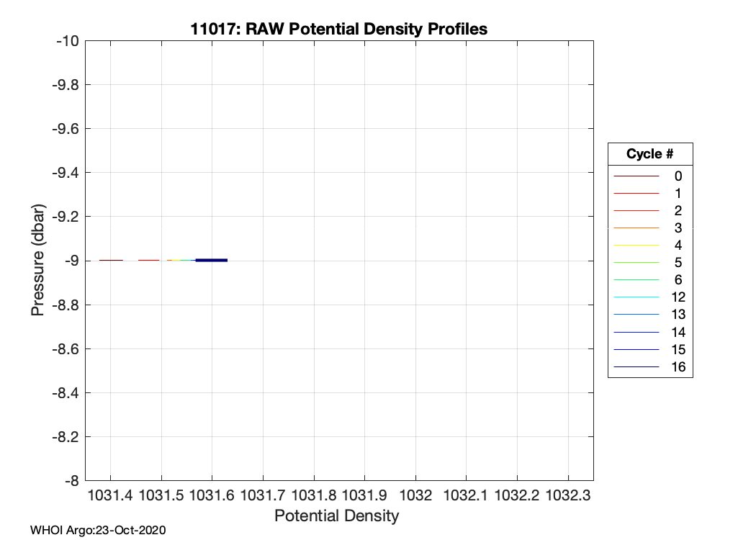756x540 pixels.
Task: Select the y-axis tick label -8
Action: tap(71, 480)
